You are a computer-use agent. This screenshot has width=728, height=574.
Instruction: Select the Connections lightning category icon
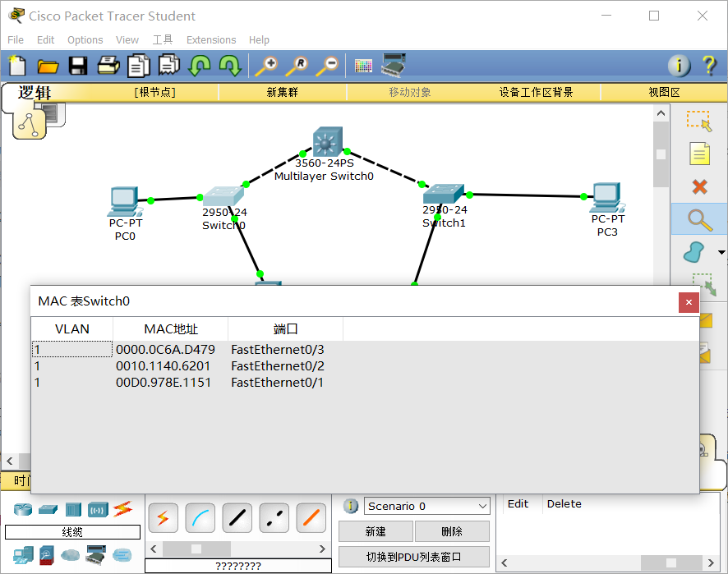click(x=123, y=509)
